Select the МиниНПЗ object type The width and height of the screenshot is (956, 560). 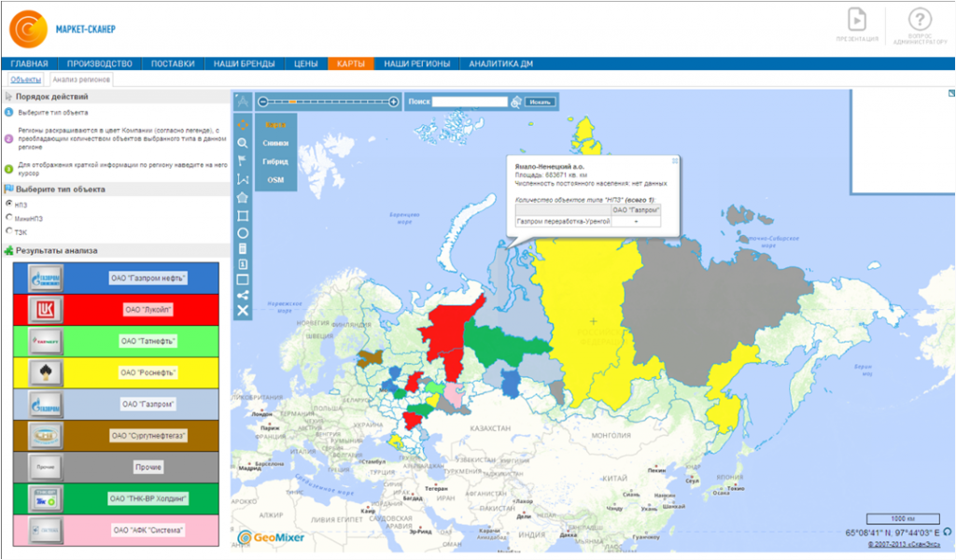[x=9, y=217]
